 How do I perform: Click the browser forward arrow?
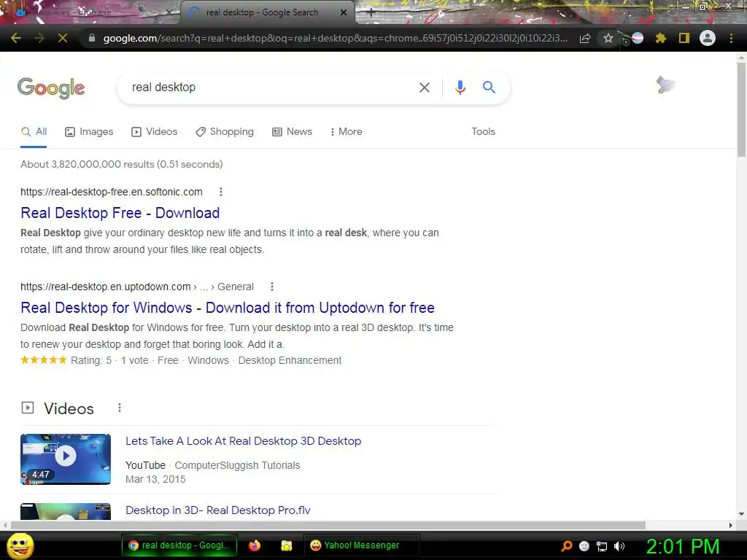coord(39,38)
